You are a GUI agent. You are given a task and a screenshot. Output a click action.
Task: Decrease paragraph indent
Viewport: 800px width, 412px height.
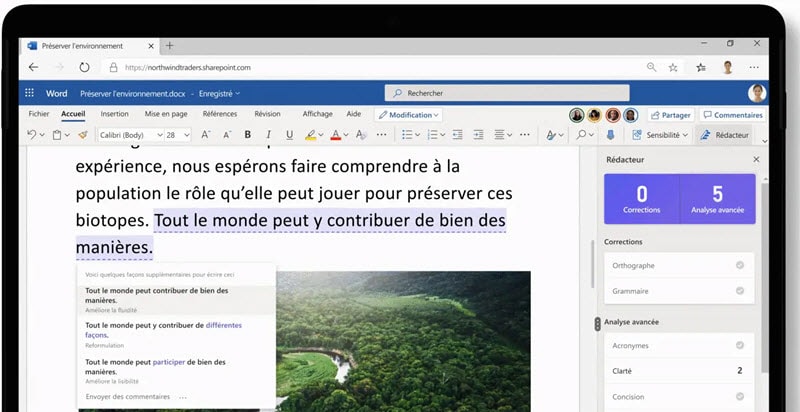coord(458,135)
